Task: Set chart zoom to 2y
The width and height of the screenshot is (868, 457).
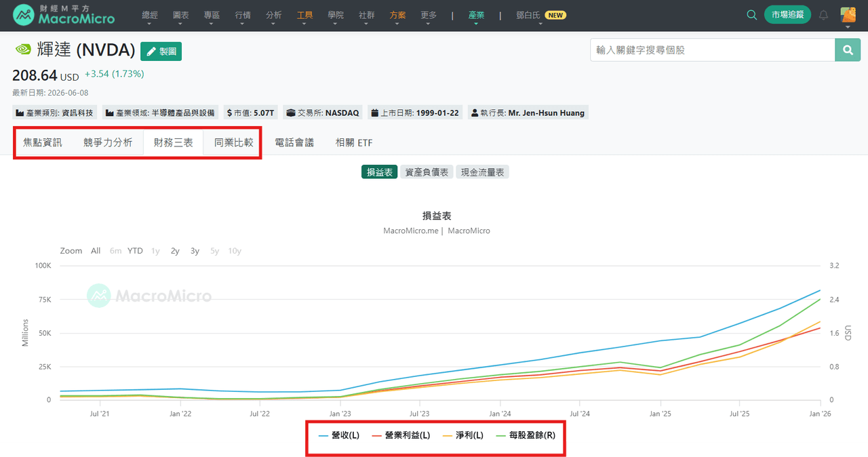Action: (x=175, y=251)
